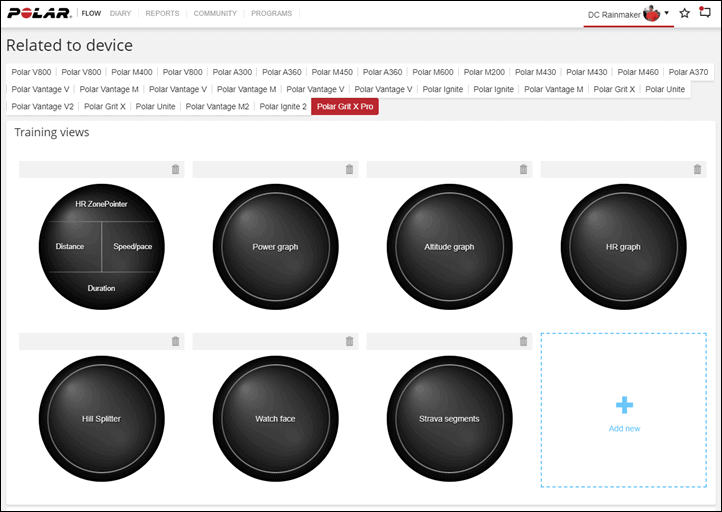The width and height of the screenshot is (722, 512).
Task: Click the DC Rainmaker profile avatar
Action: pyautogui.click(x=652, y=14)
